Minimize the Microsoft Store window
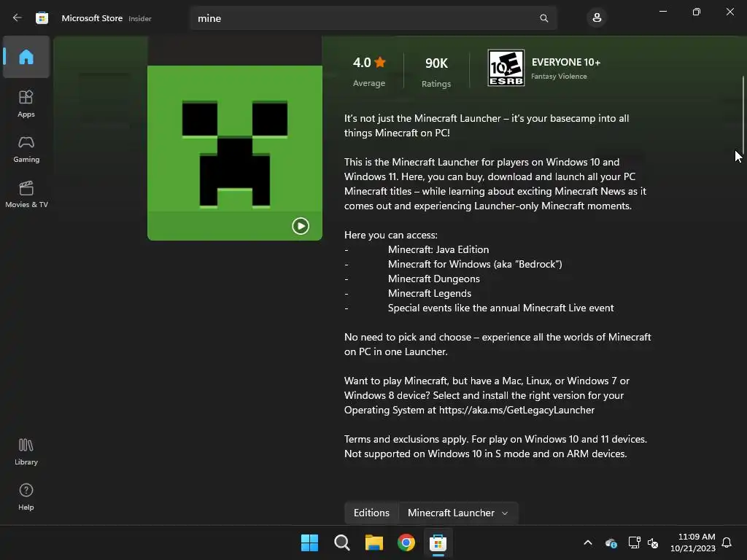Screen dimensions: 747x560 pyautogui.click(x=662, y=12)
